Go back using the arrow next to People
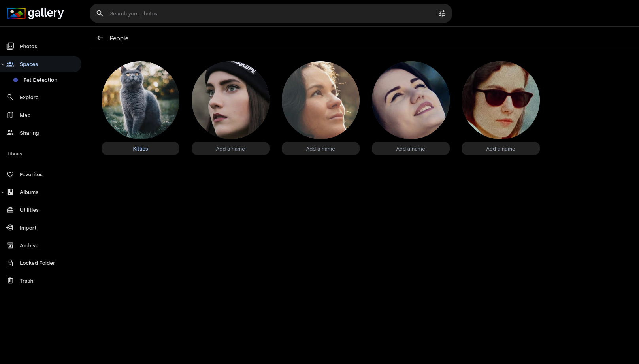 click(100, 38)
